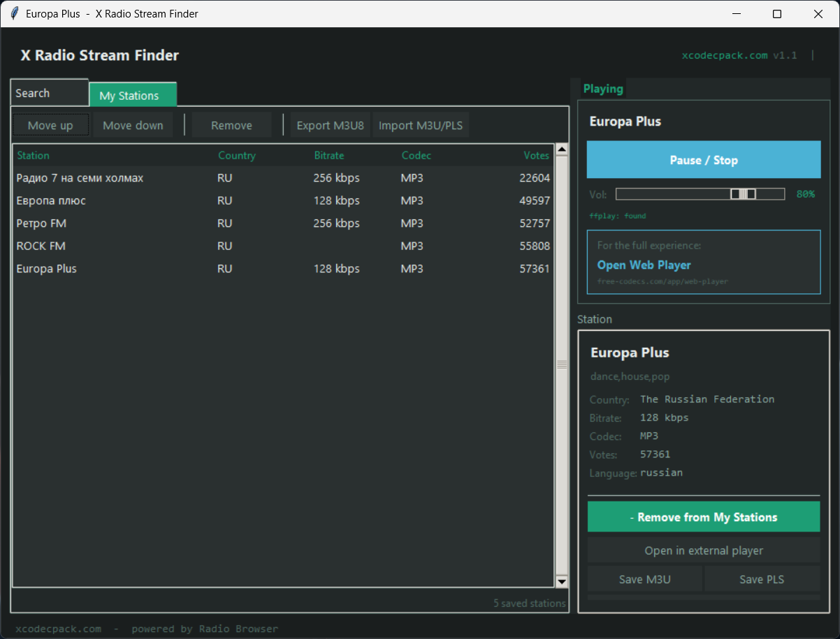
Task: Click the feather app icon in title bar
Action: (x=14, y=13)
